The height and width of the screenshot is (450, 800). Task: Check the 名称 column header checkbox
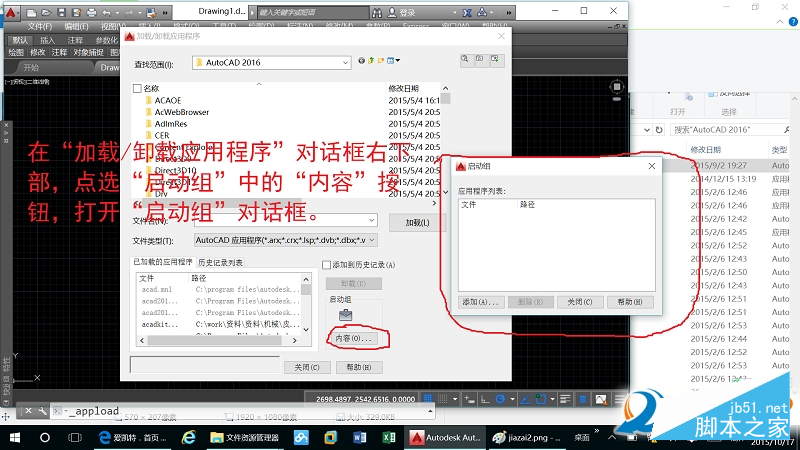[137, 88]
